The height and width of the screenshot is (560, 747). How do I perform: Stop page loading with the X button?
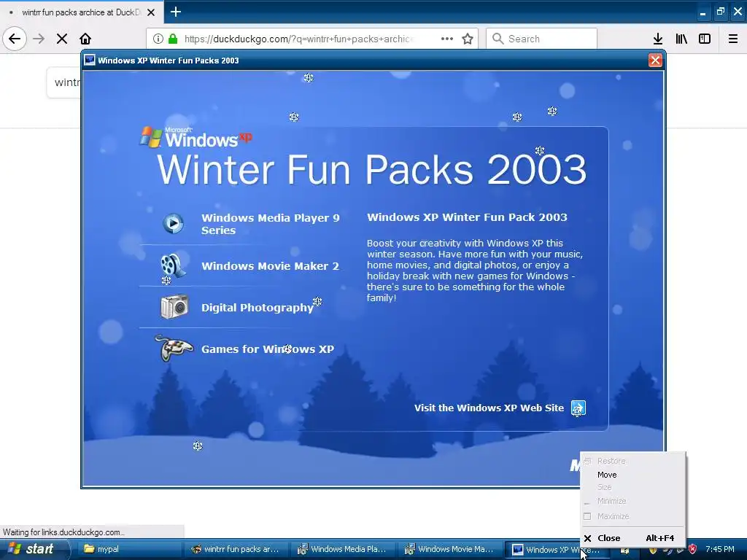click(62, 39)
